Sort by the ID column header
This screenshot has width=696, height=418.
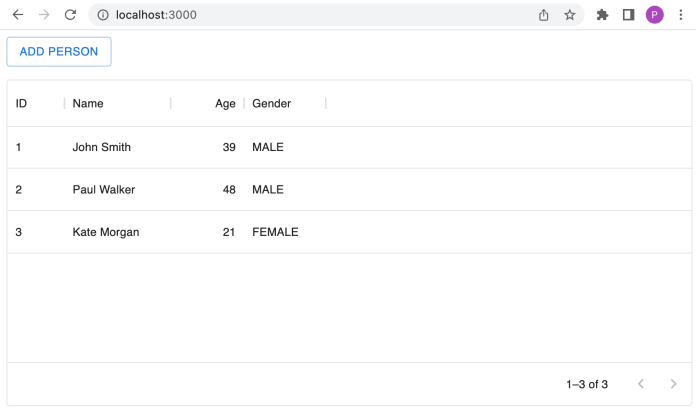[22, 104]
